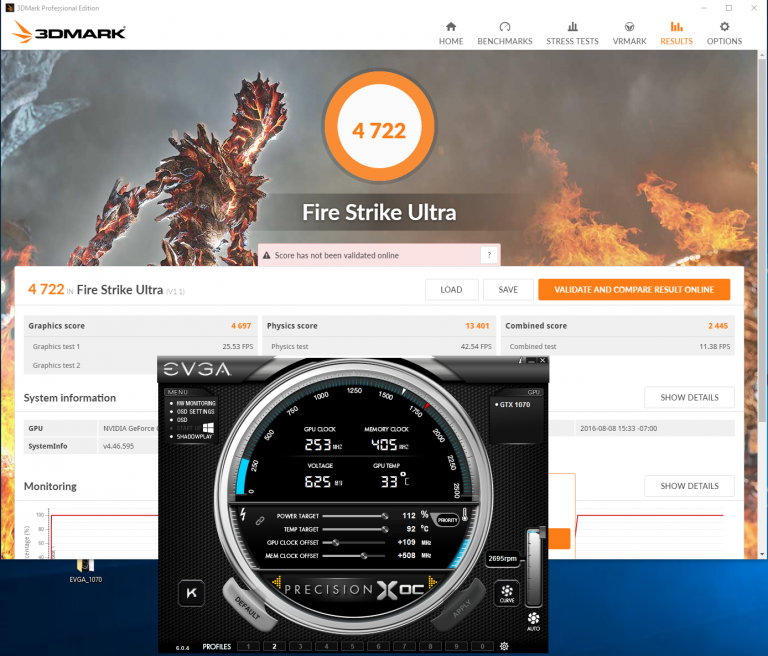The height and width of the screenshot is (656, 768).
Task: Select profile 9
Action: [x=456, y=647]
